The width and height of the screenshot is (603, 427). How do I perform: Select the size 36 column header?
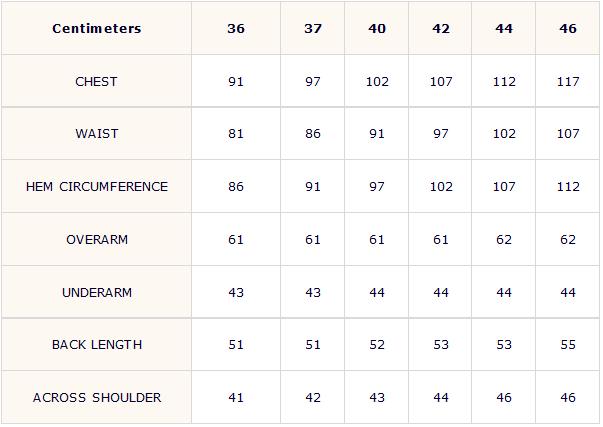[236, 28]
